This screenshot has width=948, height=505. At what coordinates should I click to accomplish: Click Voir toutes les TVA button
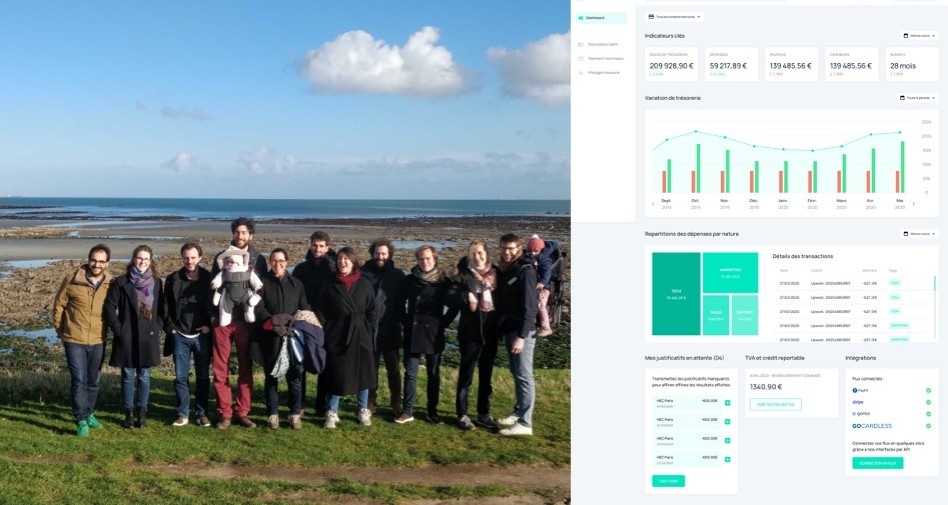click(x=776, y=405)
